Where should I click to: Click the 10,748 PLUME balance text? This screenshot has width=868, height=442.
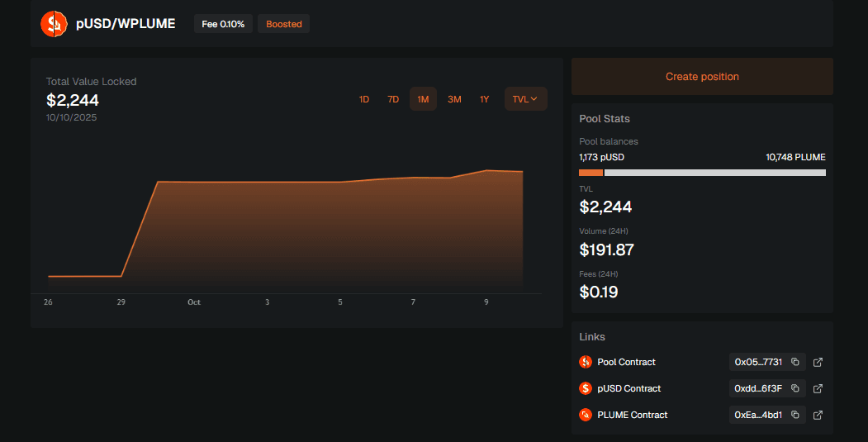click(795, 157)
